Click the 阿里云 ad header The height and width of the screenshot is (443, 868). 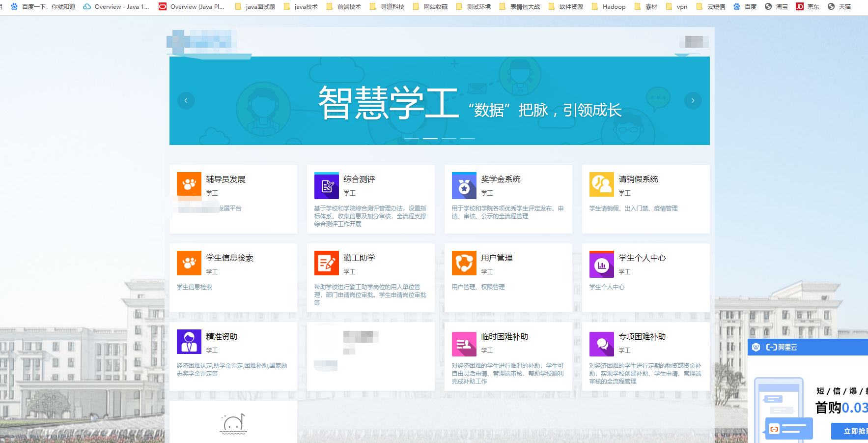coord(808,347)
